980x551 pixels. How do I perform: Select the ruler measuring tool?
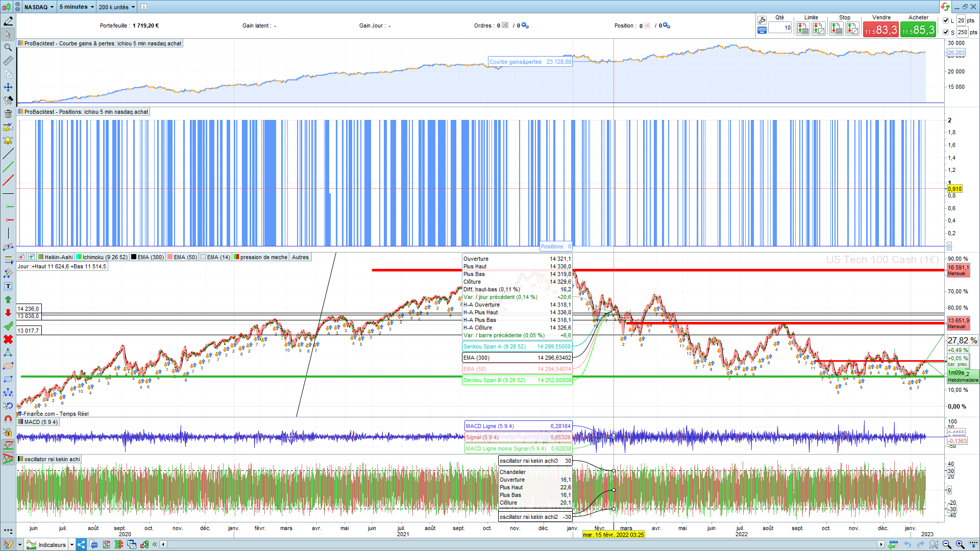tap(8, 61)
